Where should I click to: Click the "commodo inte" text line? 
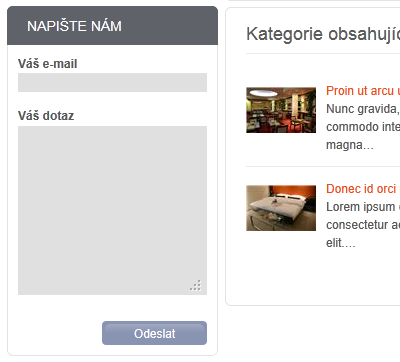(x=363, y=127)
